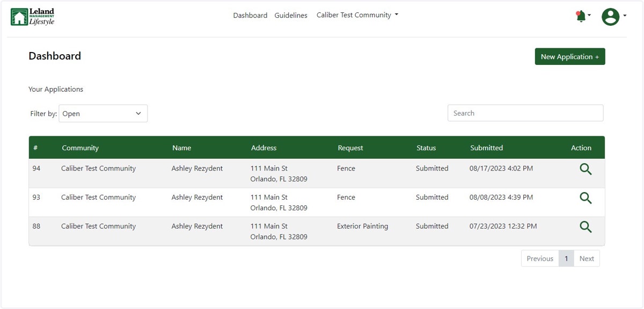Click Submitted status in row 93
This screenshot has width=644, height=309.
click(x=432, y=197)
